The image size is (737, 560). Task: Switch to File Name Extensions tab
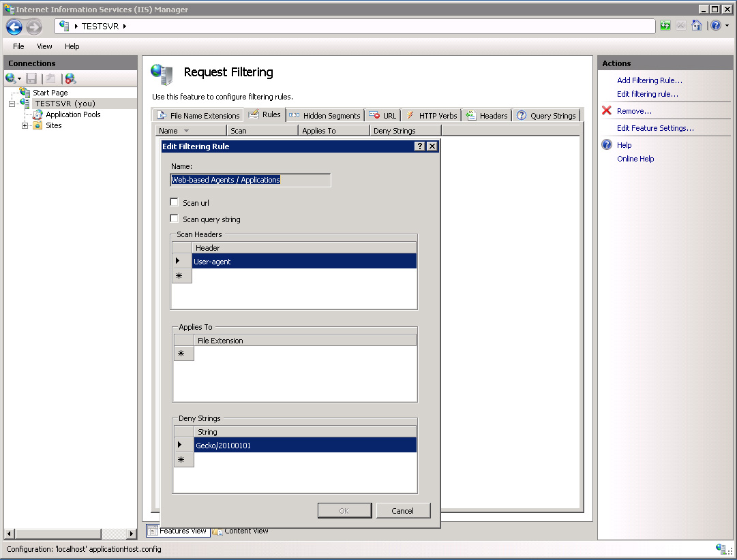[198, 116]
